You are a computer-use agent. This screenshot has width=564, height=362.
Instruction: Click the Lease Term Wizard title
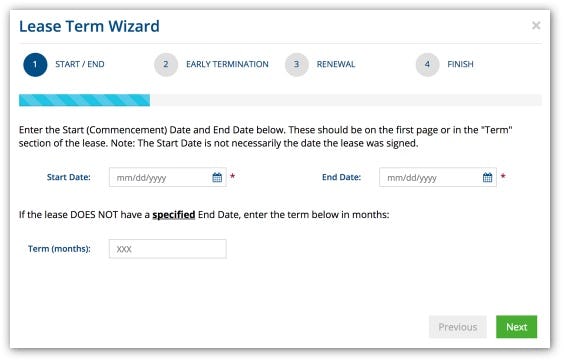tap(89, 26)
